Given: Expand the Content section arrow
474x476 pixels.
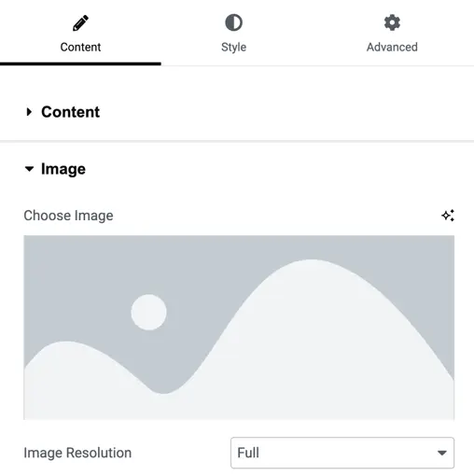Looking at the screenshot, I should coord(29,112).
